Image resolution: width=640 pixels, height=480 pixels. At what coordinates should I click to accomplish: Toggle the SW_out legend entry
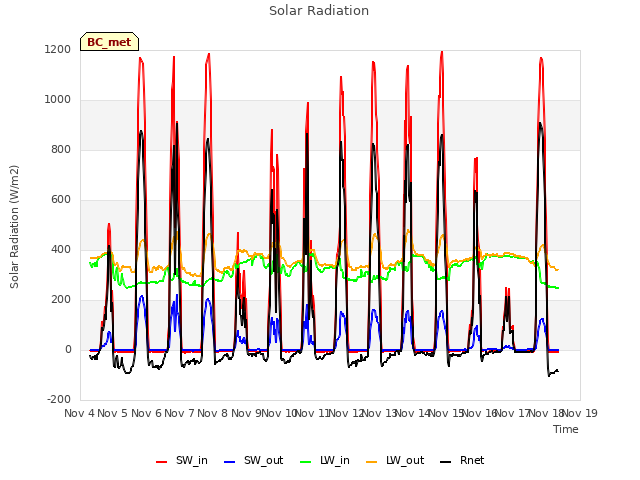click(x=253, y=461)
